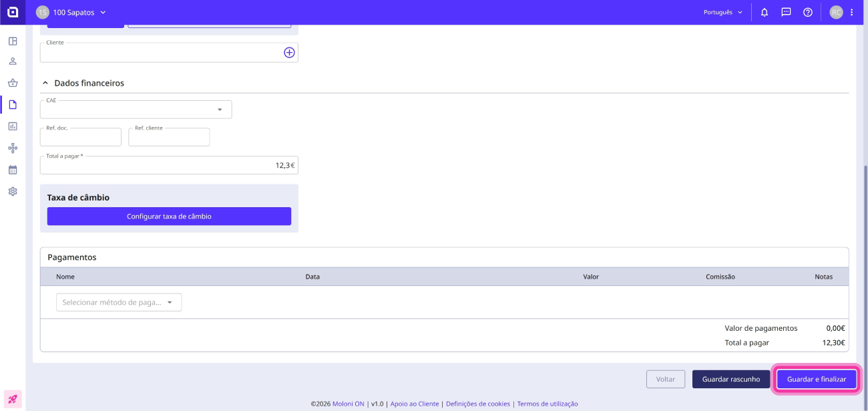The image size is (868, 411).
Task: Click Guardar e finalizar button
Action: pos(817,379)
